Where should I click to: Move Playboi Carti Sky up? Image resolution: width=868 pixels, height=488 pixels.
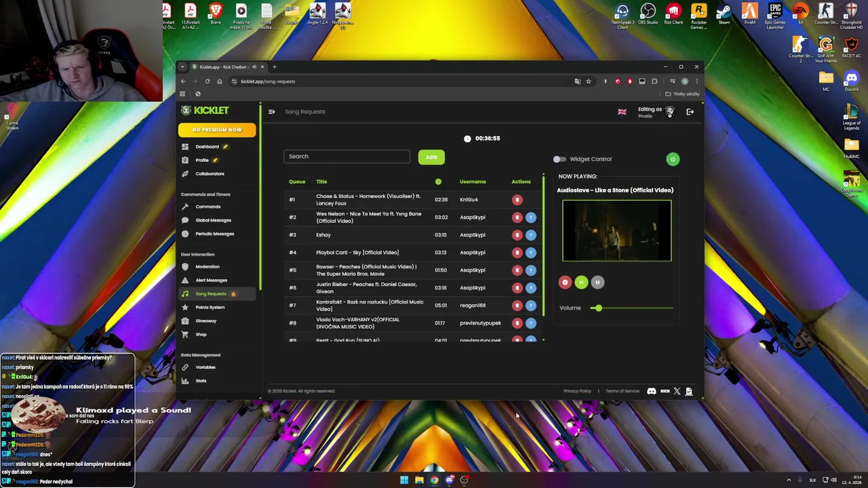coord(531,252)
